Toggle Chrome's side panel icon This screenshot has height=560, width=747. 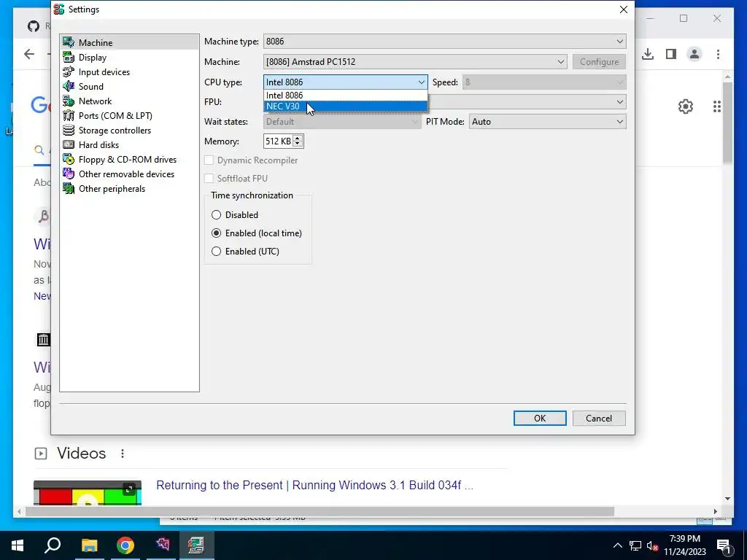[671, 54]
